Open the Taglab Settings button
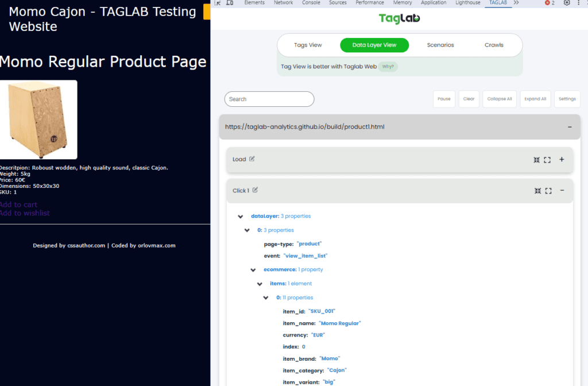The image size is (588, 386). click(567, 99)
